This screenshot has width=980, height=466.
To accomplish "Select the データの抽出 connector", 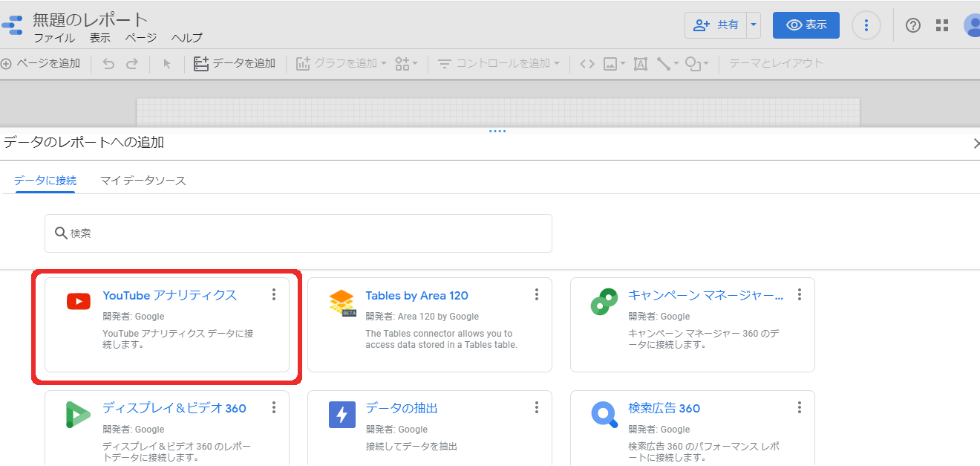I will pos(430,428).
